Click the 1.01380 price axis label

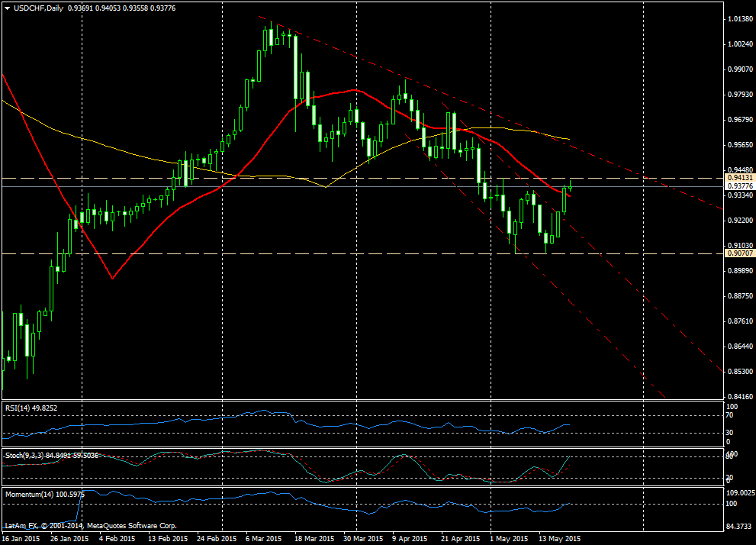tap(738, 18)
